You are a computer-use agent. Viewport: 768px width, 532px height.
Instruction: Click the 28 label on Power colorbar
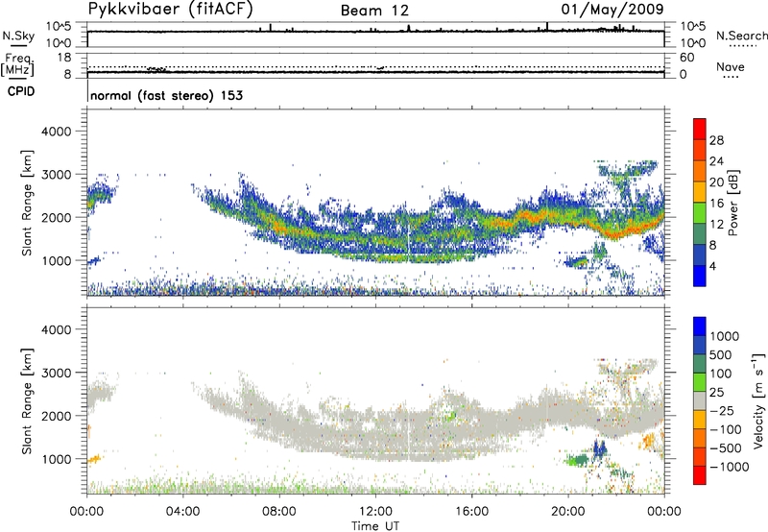click(x=716, y=140)
